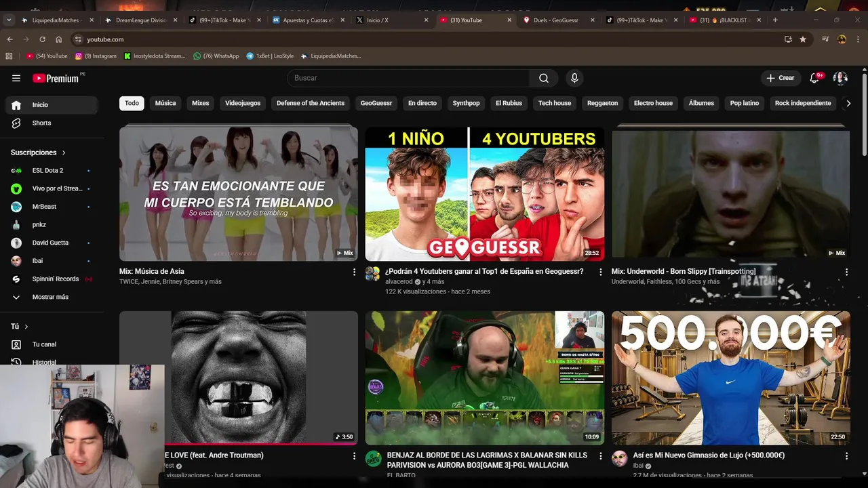Viewport: 868px width, 488px height.
Task: Open Tu canal in sidebar
Action: pyautogui.click(x=52, y=344)
